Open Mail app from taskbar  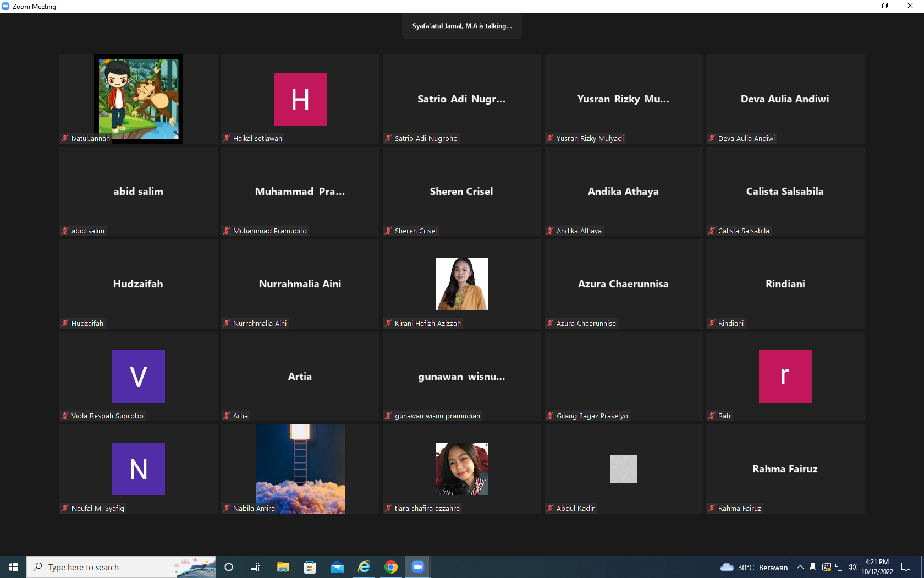337,567
